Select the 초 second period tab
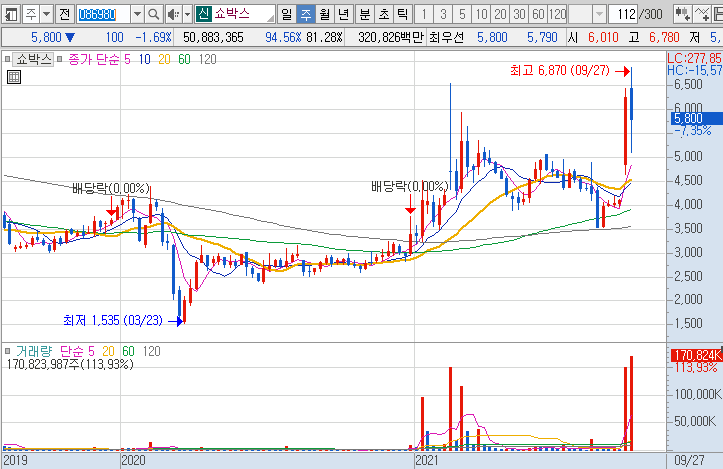Image resolution: width=723 pixels, height=469 pixels. (x=384, y=14)
